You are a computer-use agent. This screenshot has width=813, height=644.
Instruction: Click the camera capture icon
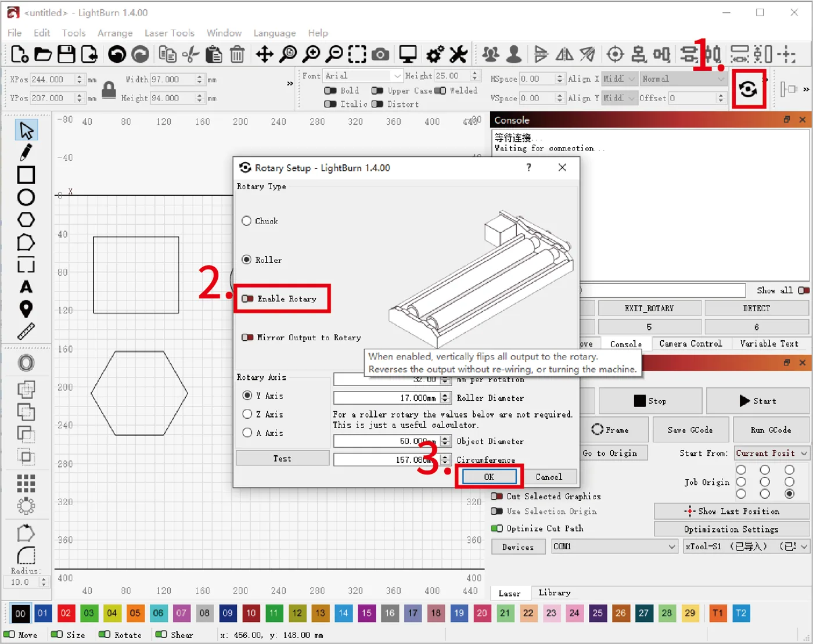(x=380, y=55)
